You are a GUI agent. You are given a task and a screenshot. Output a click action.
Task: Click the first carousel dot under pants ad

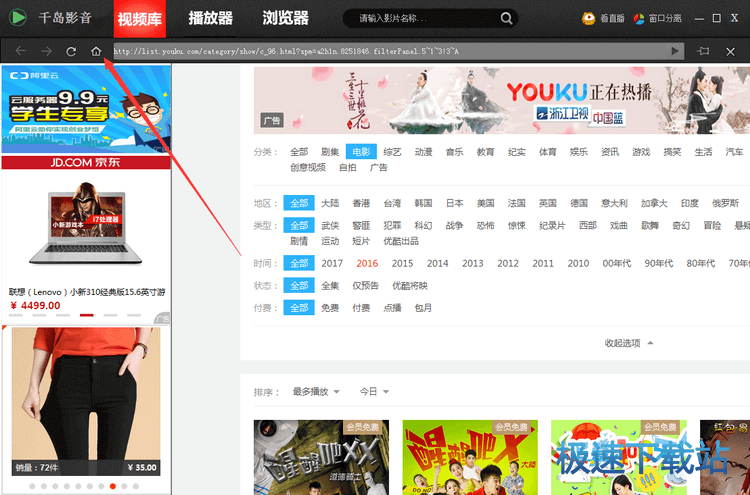pos(32,486)
